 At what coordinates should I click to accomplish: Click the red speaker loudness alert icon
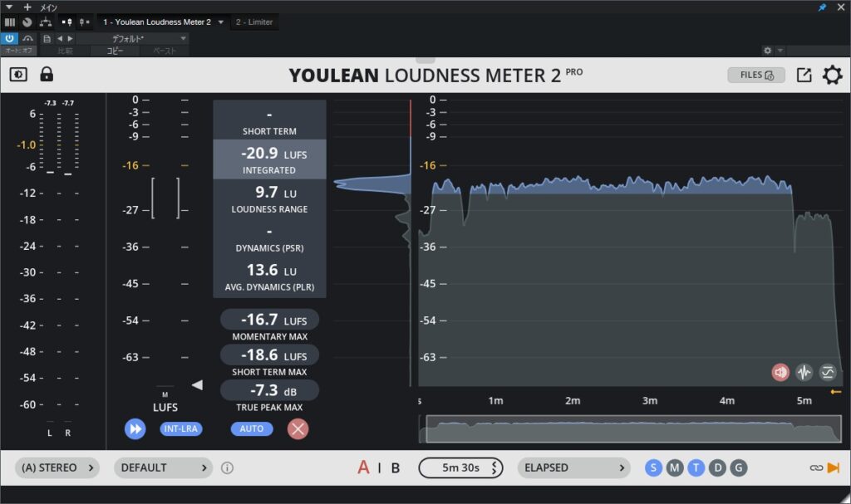[780, 372]
